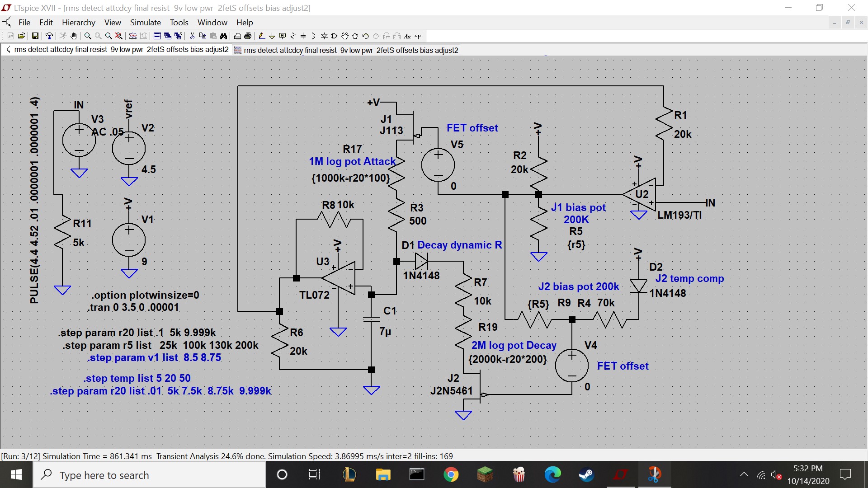Click the 'J2N5461' JFET label
868x488 pixels.
pos(451,391)
